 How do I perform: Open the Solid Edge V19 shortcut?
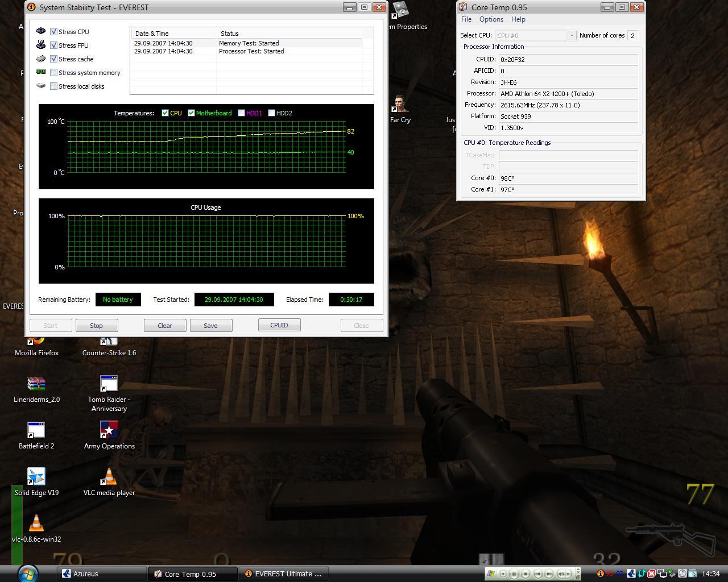click(36, 483)
